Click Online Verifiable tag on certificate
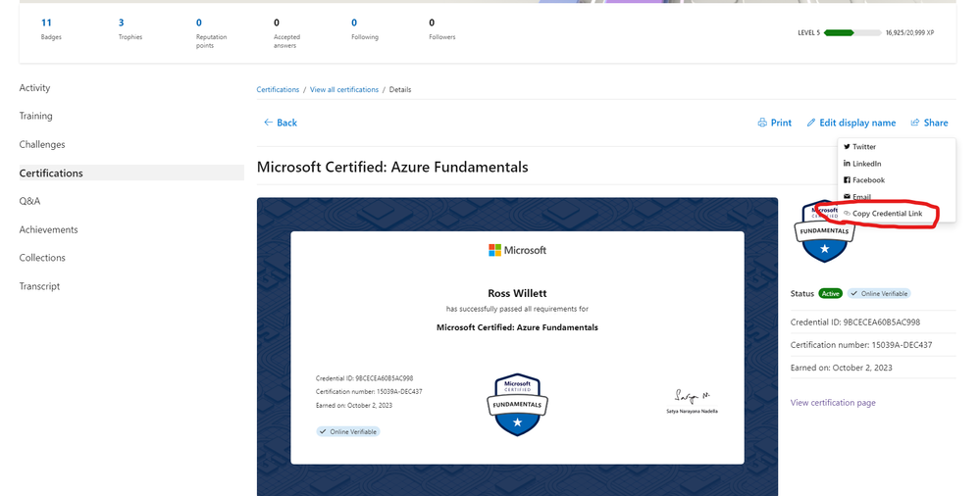This screenshot has height=496, width=980. coord(347,431)
